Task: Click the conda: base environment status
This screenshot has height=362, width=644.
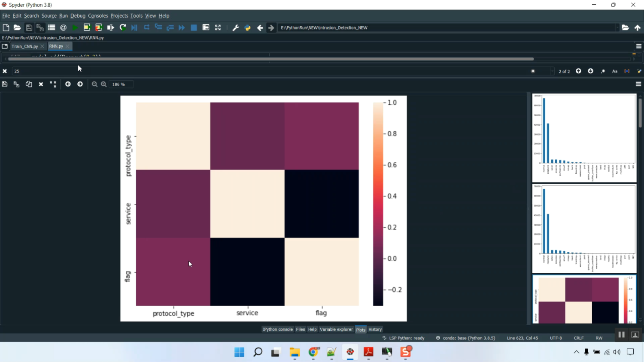Action: click(468, 338)
